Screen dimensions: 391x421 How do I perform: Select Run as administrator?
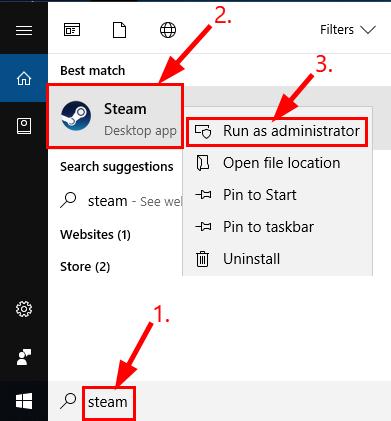pyautogui.click(x=277, y=131)
